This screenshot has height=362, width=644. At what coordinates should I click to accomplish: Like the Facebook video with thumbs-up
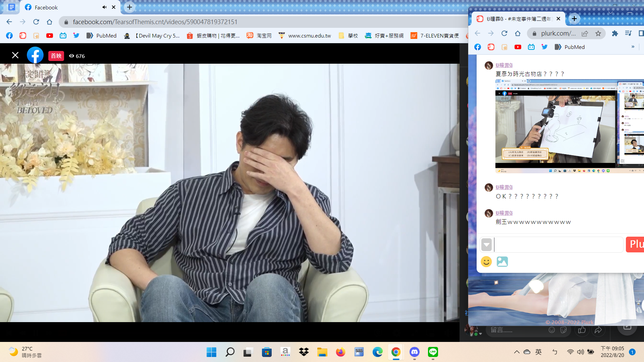[x=582, y=330]
